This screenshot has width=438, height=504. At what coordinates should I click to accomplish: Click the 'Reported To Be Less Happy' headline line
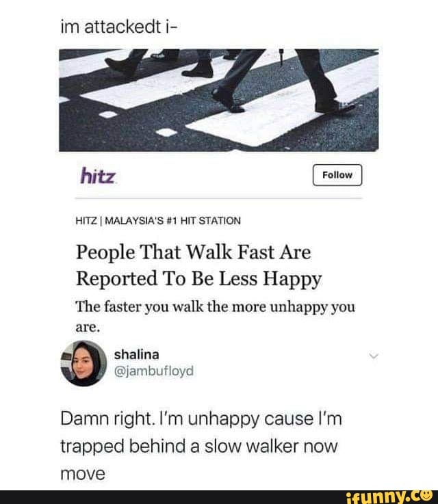(198, 278)
